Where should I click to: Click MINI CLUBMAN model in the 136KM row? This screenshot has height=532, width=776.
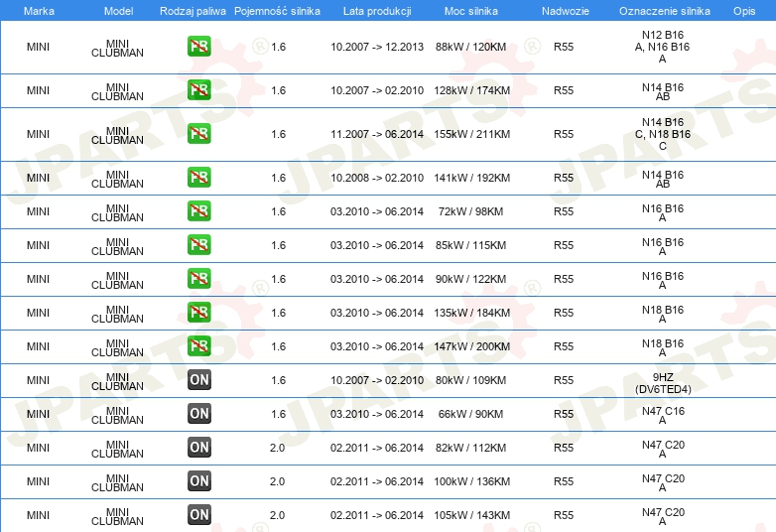(x=117, y=482)
